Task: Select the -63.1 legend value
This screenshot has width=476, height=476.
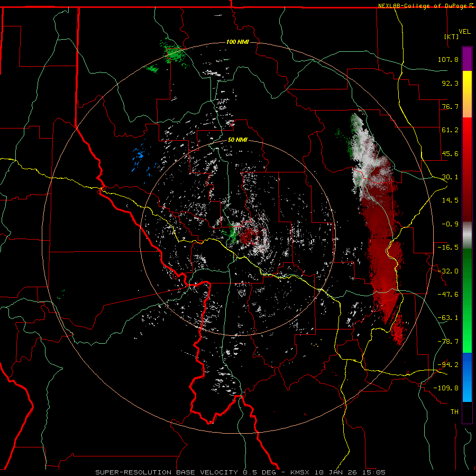Action: (x=448, y=318)
